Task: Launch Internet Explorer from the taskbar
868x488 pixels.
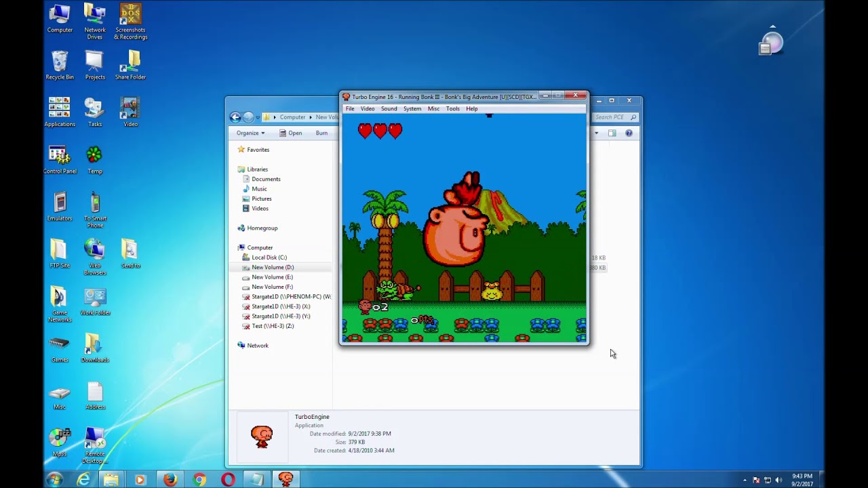Action: 83,479
